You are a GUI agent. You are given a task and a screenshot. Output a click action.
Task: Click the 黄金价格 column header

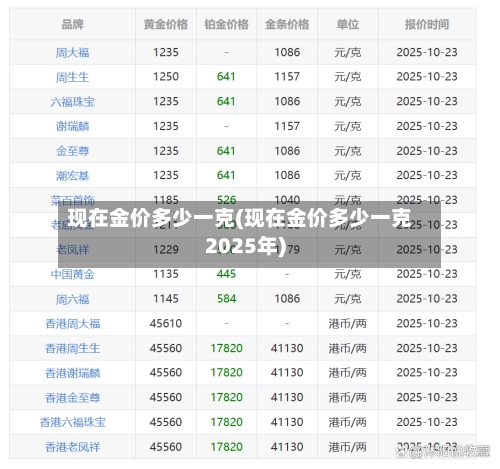[x=166, y=24]
